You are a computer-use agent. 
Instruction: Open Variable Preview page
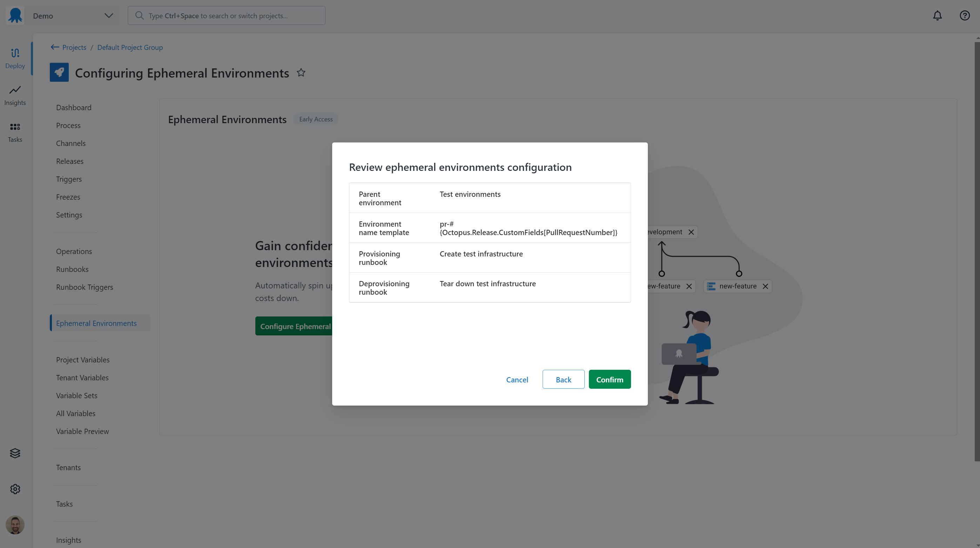point(82,431)
